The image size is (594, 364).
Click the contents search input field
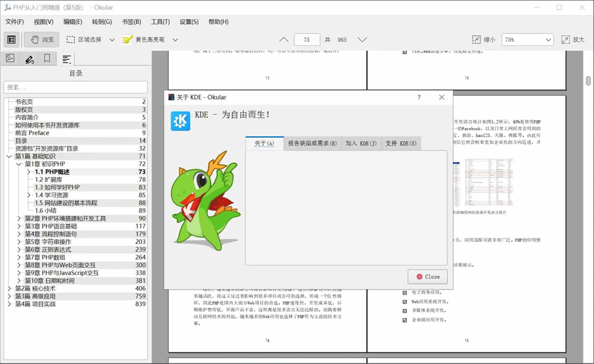click(x=76, y=87)
